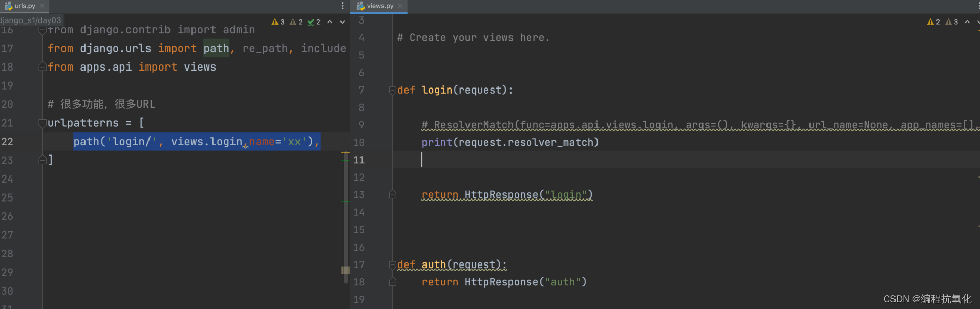The image size is (980, 309).
Task: Click the 'include' import name
Action: pyautogui.click(x=324, y=49)
